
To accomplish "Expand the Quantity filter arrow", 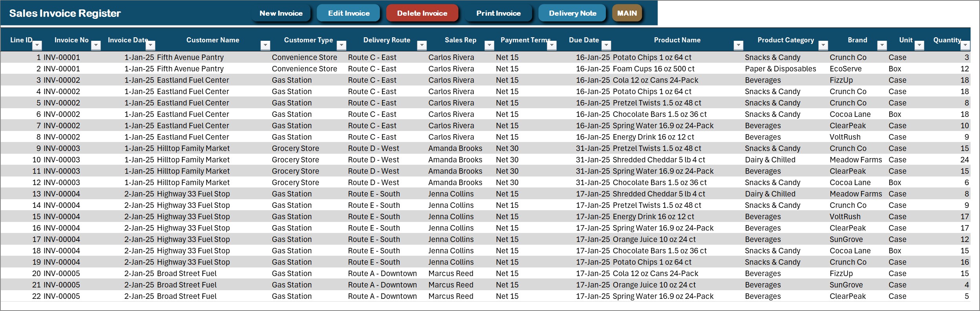I will coord(965,45).
